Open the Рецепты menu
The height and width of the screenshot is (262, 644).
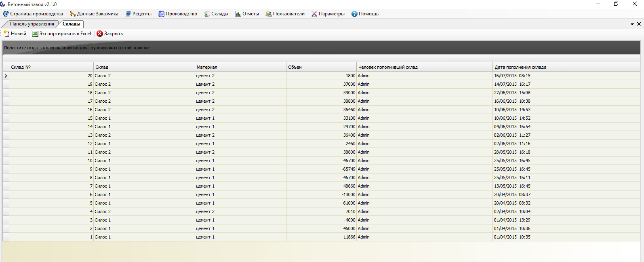(138, 14)
